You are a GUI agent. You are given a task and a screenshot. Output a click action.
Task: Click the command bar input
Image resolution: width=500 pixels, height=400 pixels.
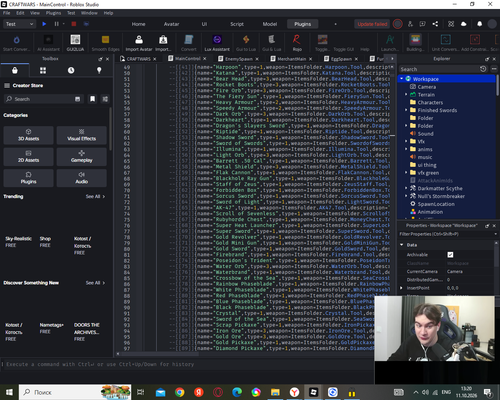pos(188,364)
